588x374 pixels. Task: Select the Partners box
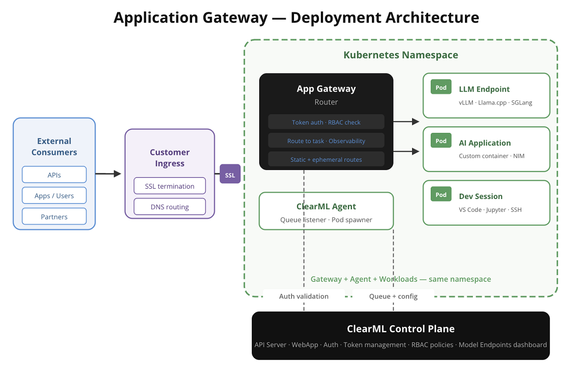click(54, 217)
